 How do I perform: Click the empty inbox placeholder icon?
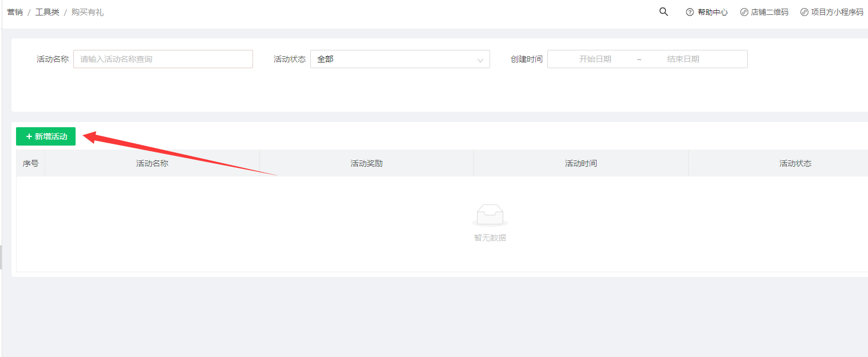[x=490, y=215]
